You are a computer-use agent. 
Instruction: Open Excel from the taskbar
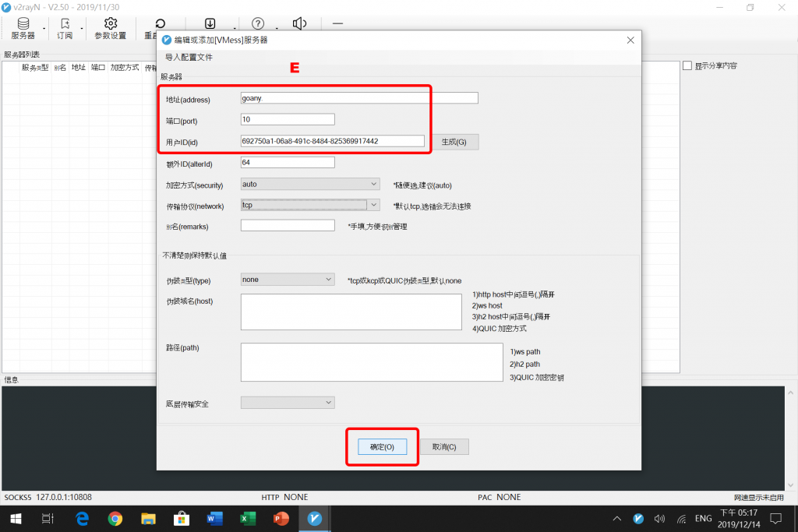click(248, 519)
